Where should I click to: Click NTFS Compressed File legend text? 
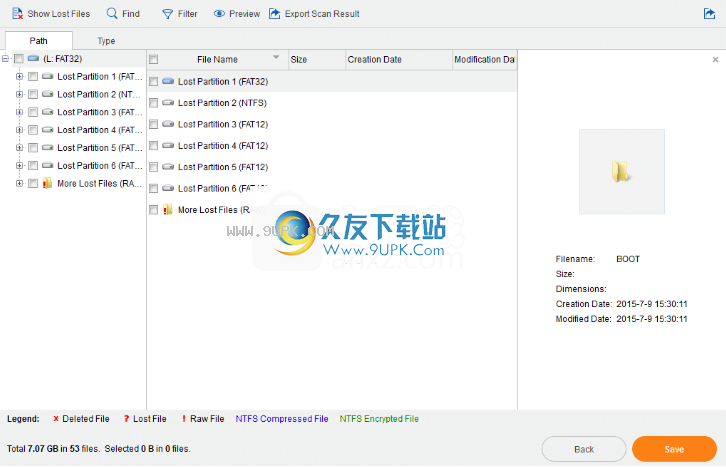click(282, 418)
